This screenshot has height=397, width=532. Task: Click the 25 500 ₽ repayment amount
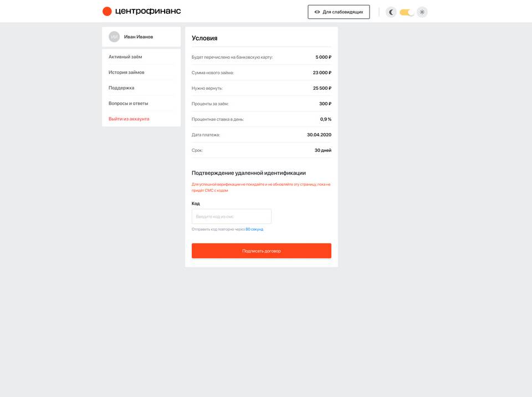coord(322,88)
